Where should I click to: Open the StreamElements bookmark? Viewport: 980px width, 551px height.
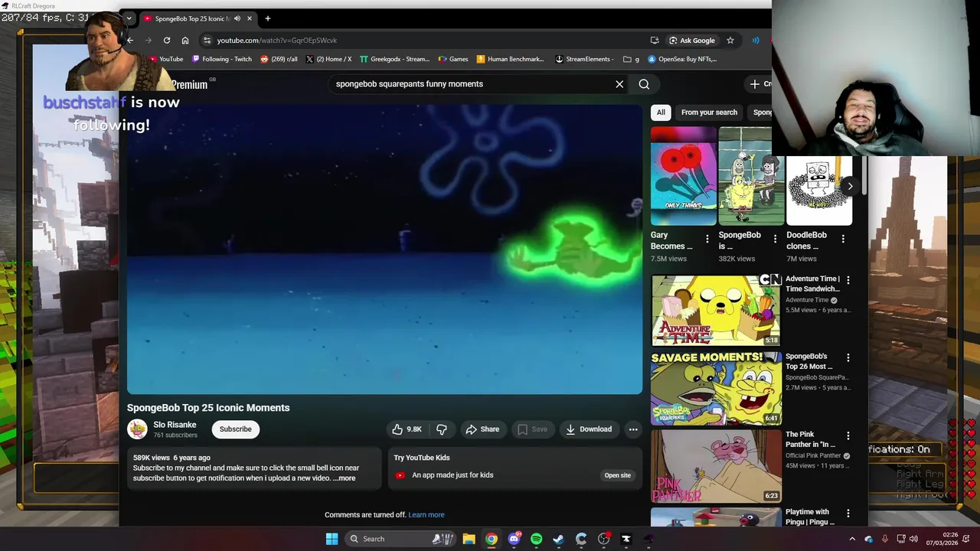coord(584,59)
